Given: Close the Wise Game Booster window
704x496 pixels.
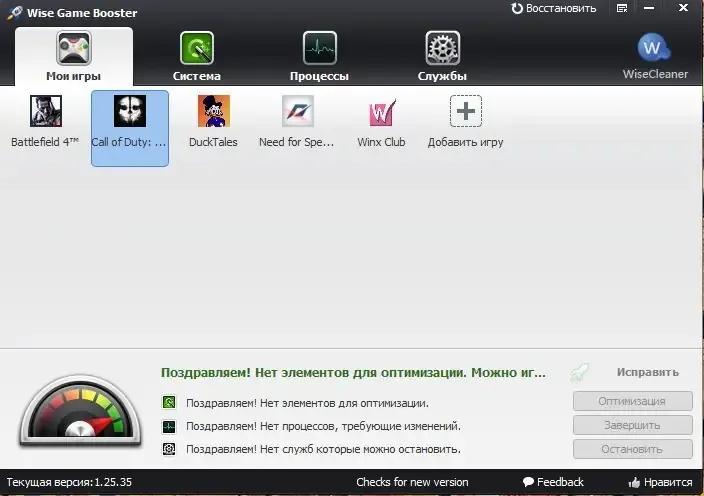Looking at the screenshot, I should click(x=683, y=8).
